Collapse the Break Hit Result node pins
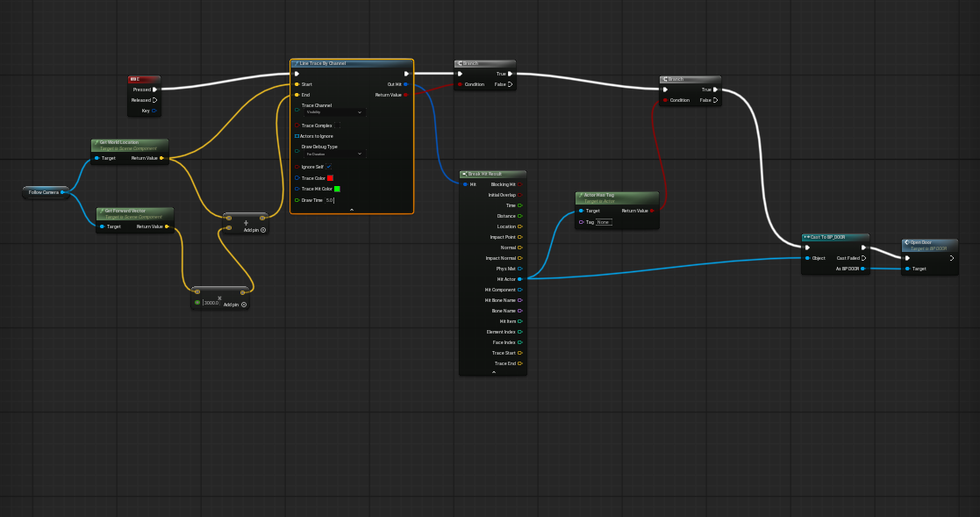Viewport: 980px width, 517px height. tap(493, 372)
